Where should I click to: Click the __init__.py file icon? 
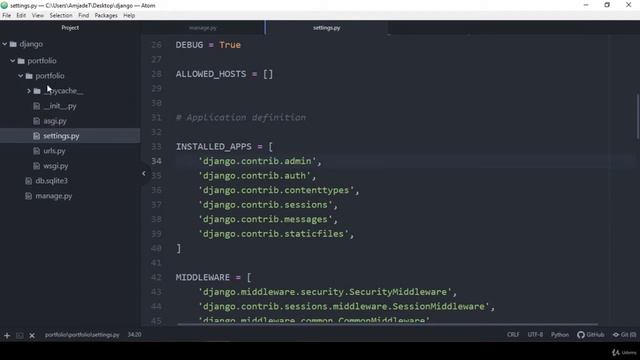click(36, 106)
